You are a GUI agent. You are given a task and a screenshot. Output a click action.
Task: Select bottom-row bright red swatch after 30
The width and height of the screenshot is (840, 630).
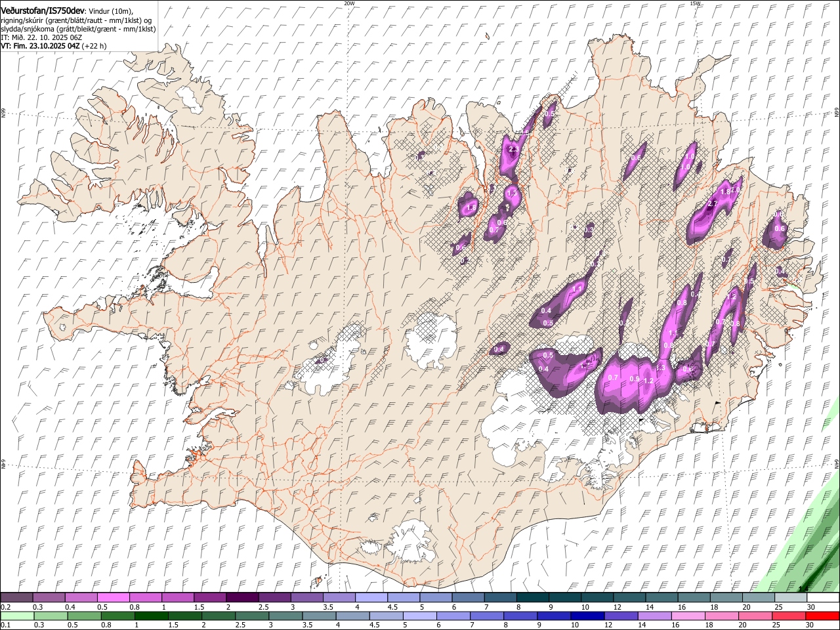823,616
